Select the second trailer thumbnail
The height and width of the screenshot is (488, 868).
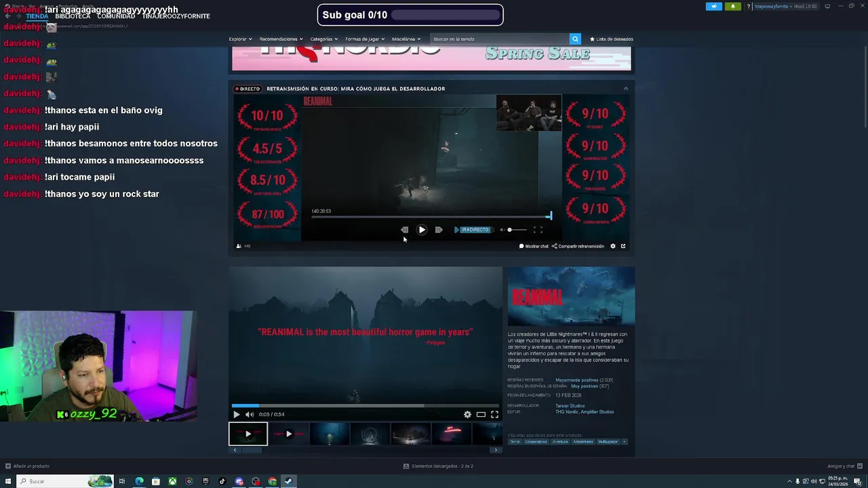coord(289,434)
